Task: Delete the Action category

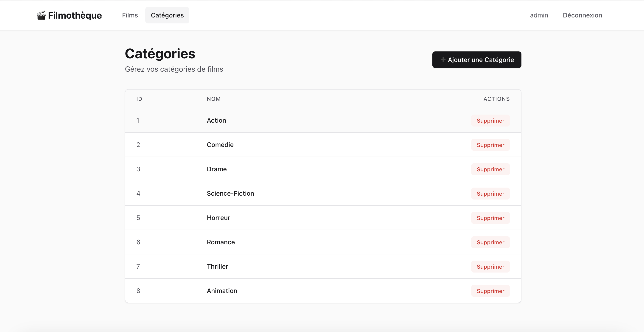Action: (x=490, y=121)
